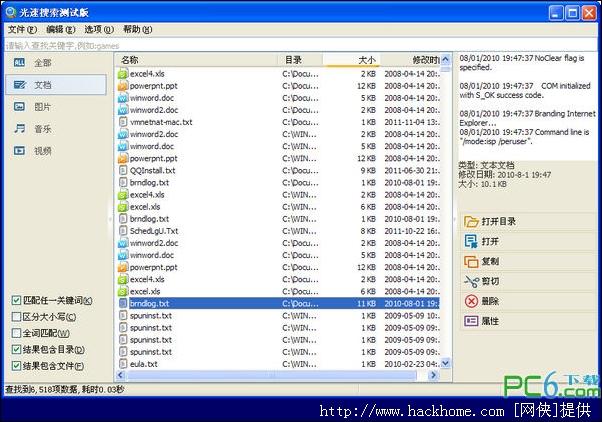Click the 属性 properties icon

pyautogui.click(x=471, y=321)
